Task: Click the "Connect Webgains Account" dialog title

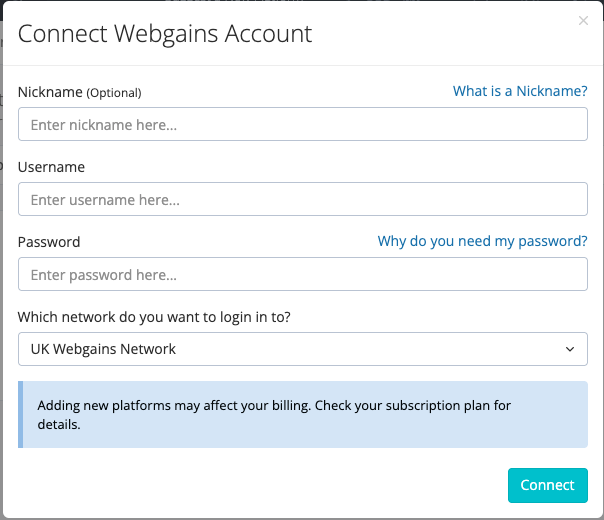Action: [165, 33]
